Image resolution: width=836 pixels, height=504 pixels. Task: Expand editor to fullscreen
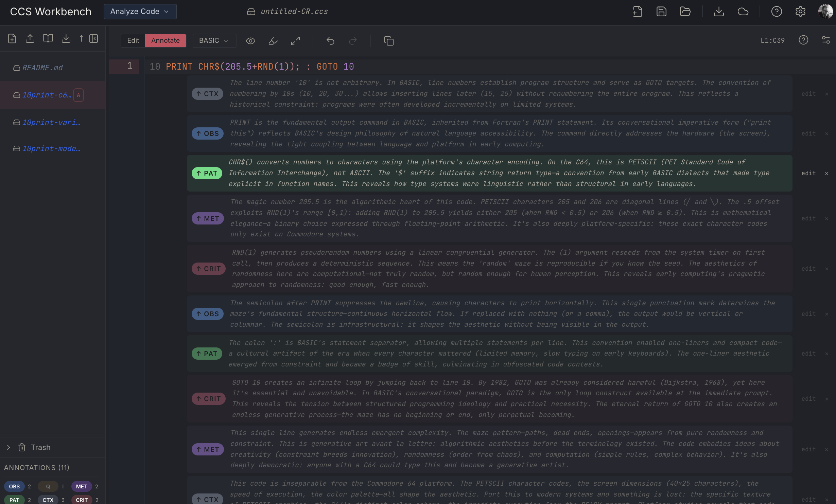[x=295, y=41]
